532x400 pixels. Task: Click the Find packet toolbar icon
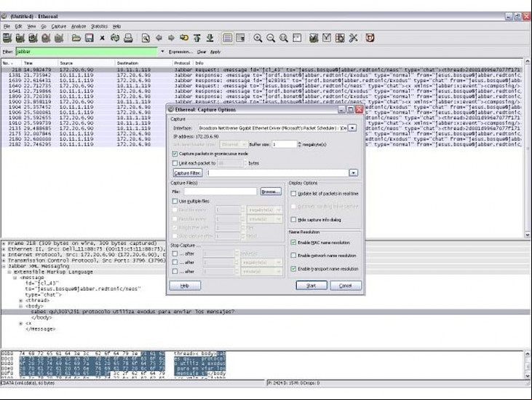click(146, 38)
